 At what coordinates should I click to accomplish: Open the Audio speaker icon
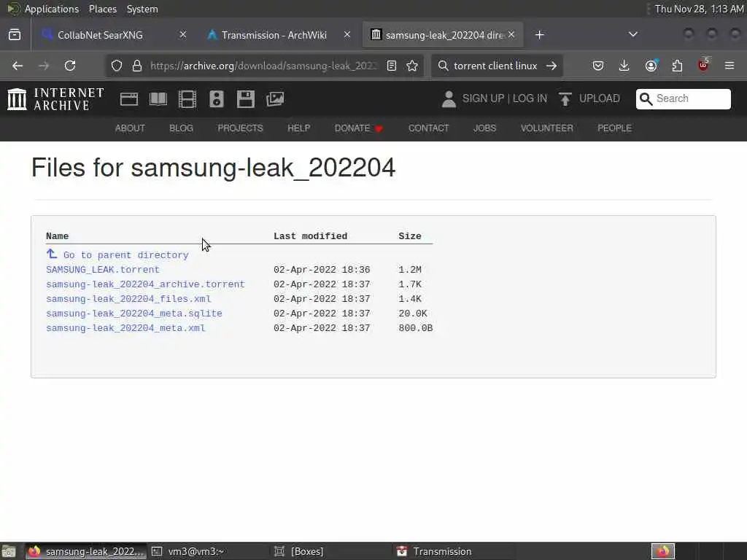(x=216, y=99)
